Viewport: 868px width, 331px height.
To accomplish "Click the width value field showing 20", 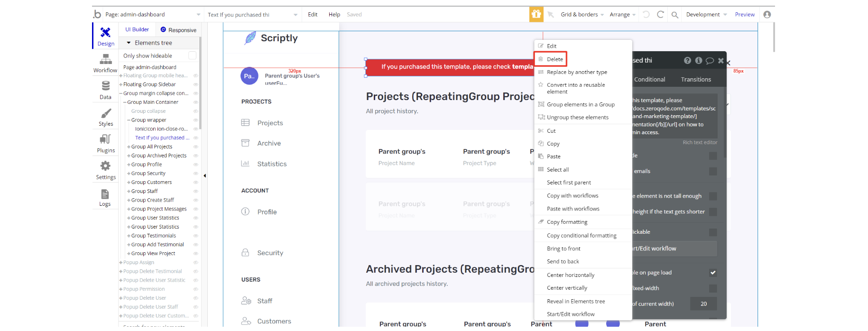I will point(703,304).
